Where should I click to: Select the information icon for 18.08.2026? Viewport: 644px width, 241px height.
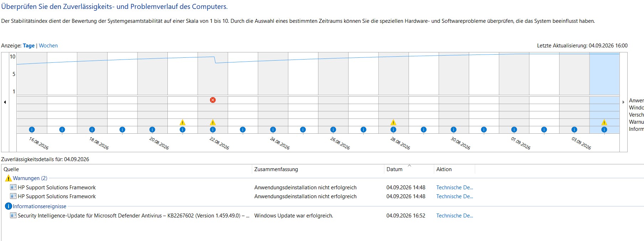pos(92,129)
